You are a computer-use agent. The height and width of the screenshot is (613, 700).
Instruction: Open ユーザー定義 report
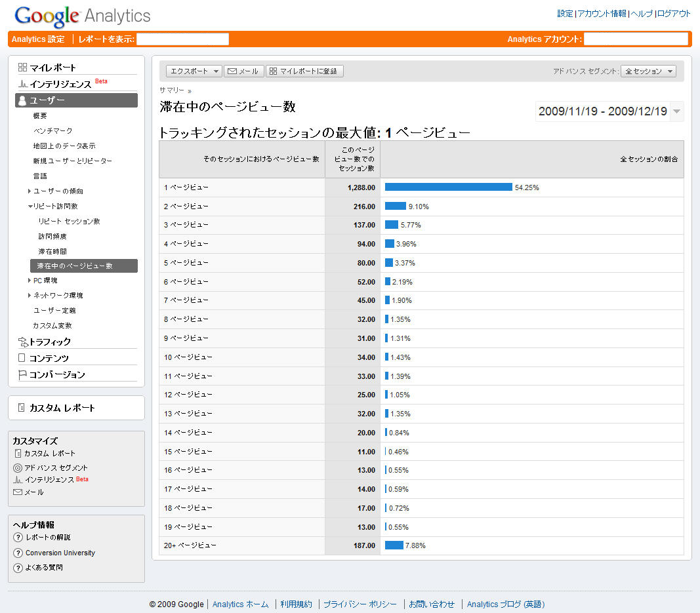54,311
